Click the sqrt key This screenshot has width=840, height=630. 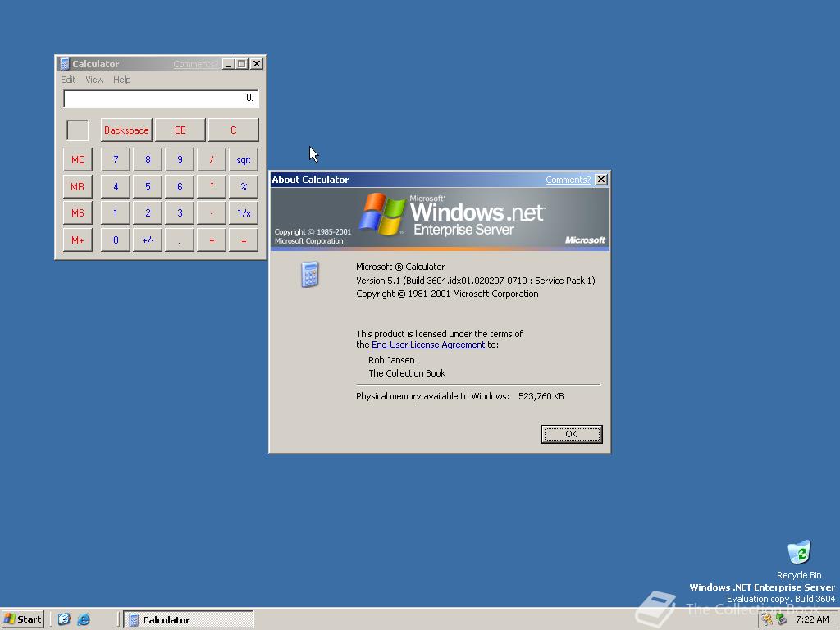[244, 160]
